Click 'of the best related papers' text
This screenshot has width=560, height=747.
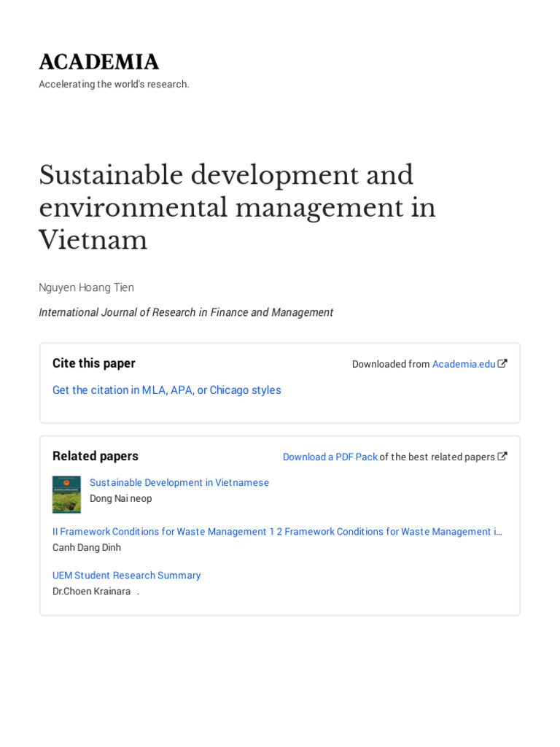437,457
